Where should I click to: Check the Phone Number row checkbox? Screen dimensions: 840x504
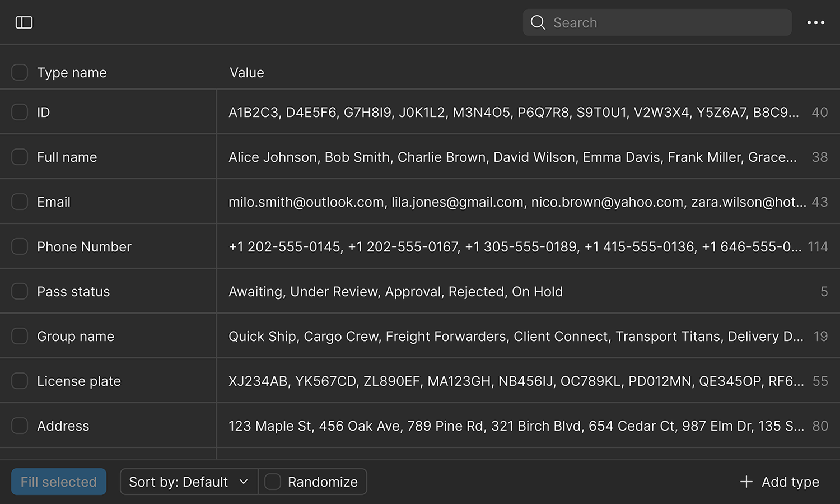click(x=20, y=246)
